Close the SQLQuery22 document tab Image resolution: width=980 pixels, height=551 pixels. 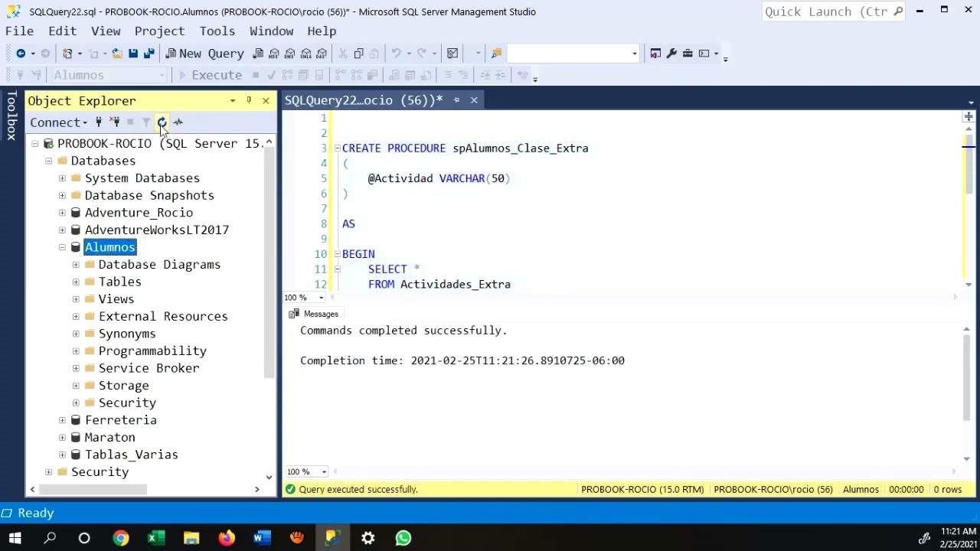click(474, 100)
